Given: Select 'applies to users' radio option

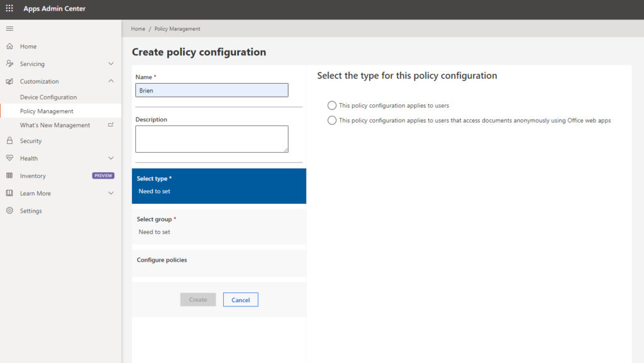Looking at the screenshot, I should [x=332, y=106].
